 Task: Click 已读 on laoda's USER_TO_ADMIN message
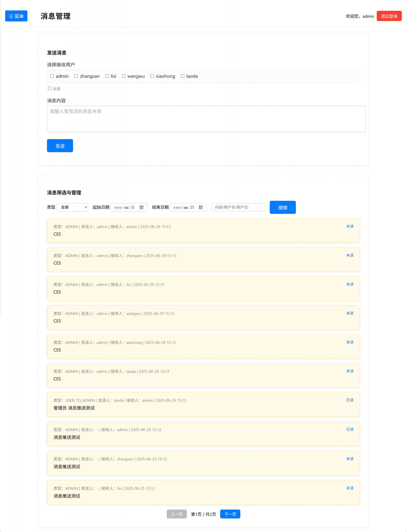click(x=350, y=400)
